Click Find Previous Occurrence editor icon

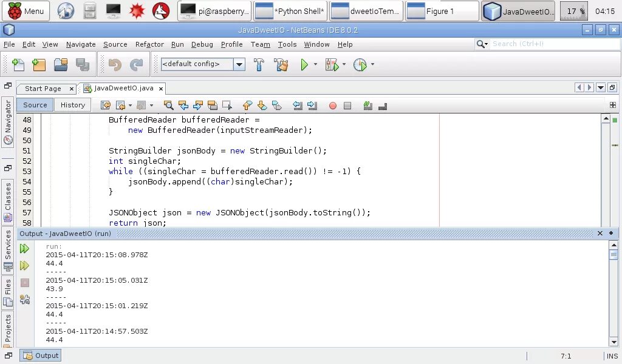point(183,106)
